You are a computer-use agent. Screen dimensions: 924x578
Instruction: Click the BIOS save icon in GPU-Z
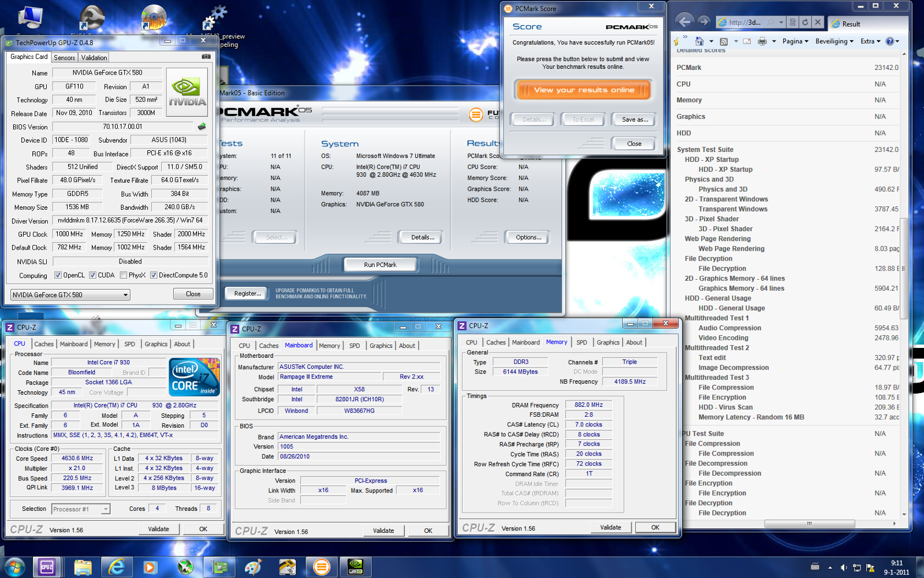[202, 126]
